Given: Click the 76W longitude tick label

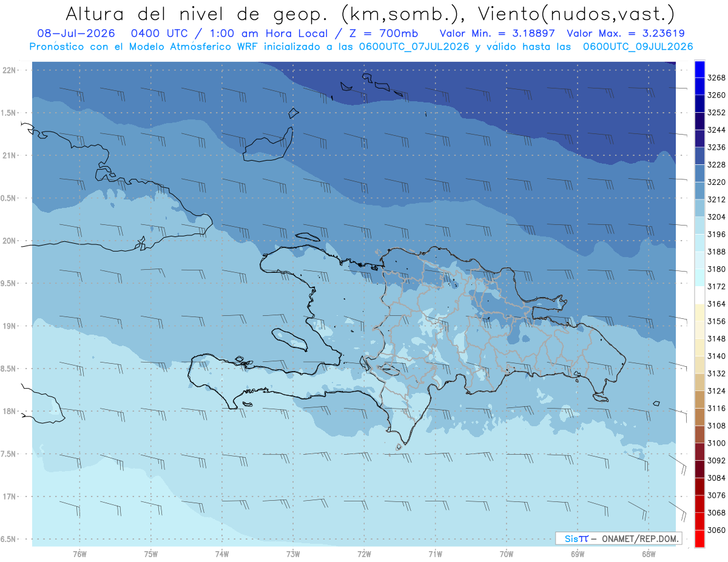Looking at the screenshot, I should 79,554.
